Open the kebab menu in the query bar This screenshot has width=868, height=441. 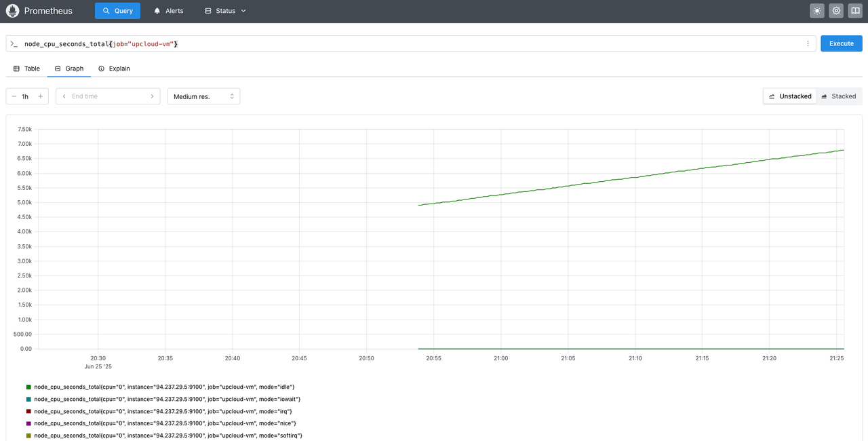click(808, 43)
